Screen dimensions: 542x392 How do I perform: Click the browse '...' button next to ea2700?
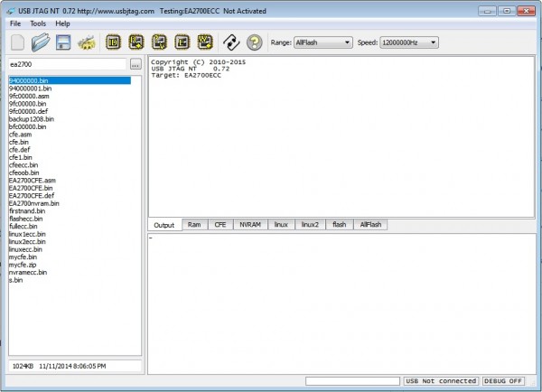coord(135,64)
